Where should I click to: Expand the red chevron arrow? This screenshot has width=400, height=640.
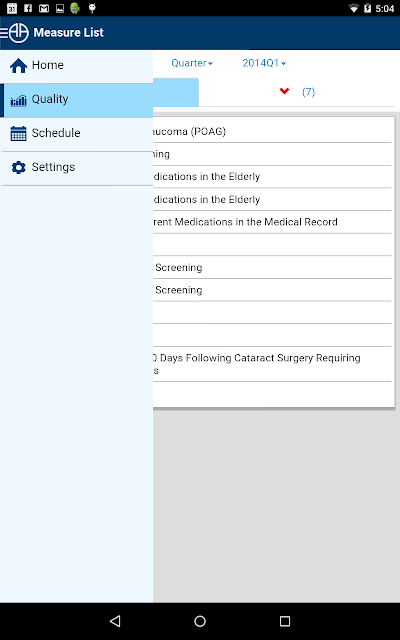tap(284, 91)
